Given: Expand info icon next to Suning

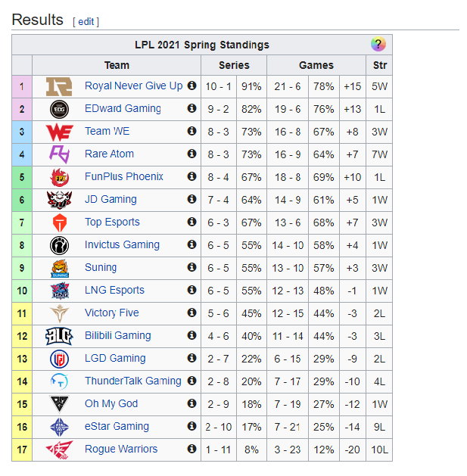Looking at the screenshot, I should (191, 267).
